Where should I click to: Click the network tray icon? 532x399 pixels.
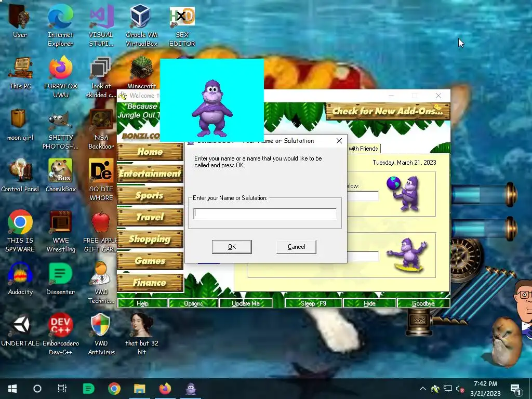coord(448,389)
